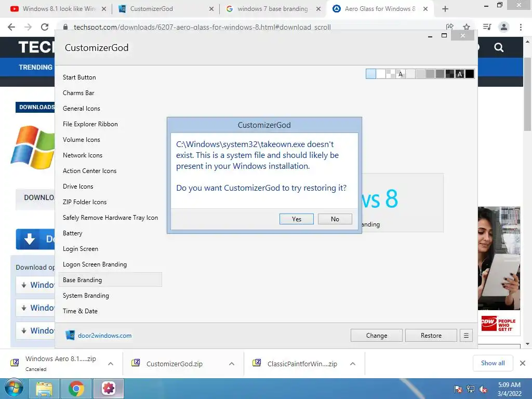Open door2windows.com link
Screen dimensions: 532x399
[104, 336]
